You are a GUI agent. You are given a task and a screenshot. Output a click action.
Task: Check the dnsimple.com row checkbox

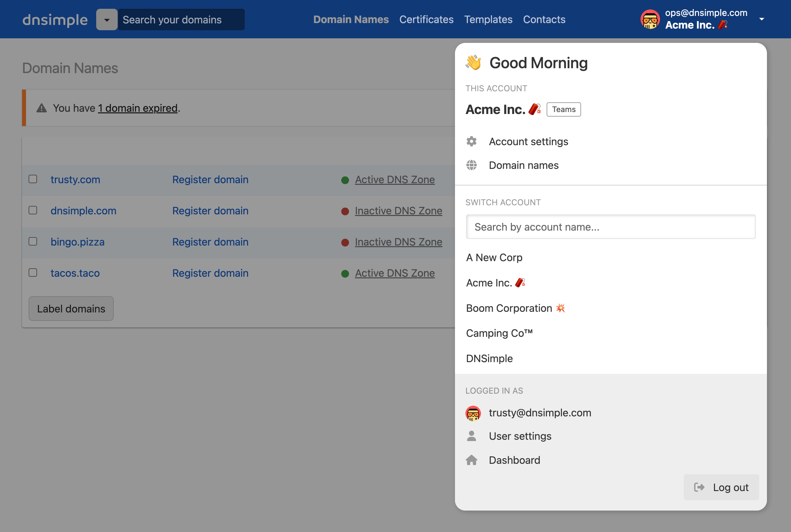point(33,210)
